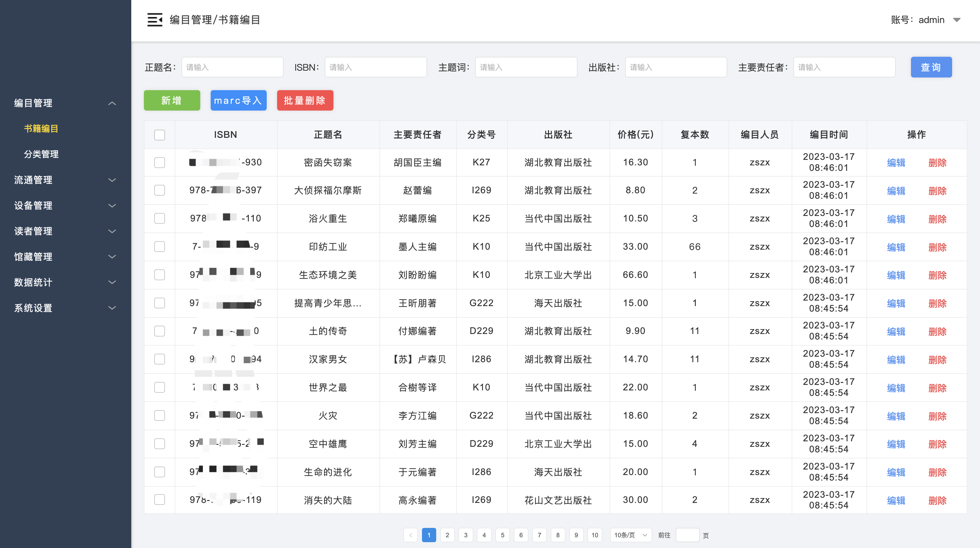The width and height of the screenshot is (980, 548).
Task: Click the marc导入 button
Action: 238,101
